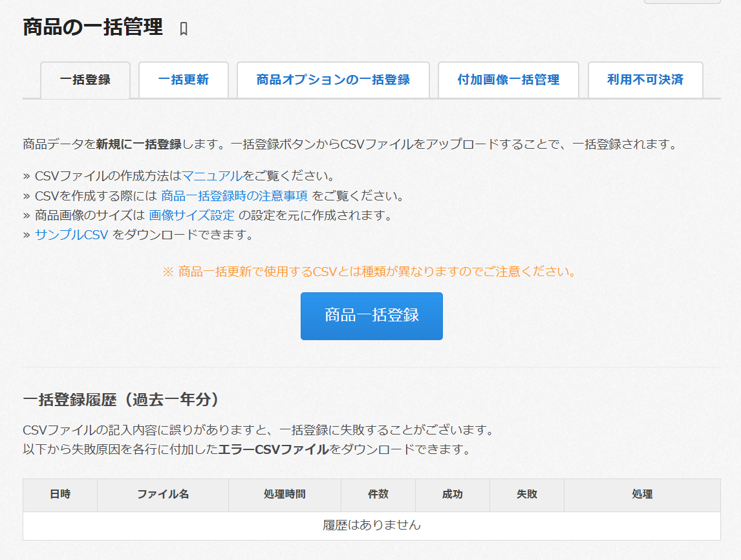Click the 失敗 column header
Image resolution: width=741 pixels, height=560 pixels.
coord(527,495)
